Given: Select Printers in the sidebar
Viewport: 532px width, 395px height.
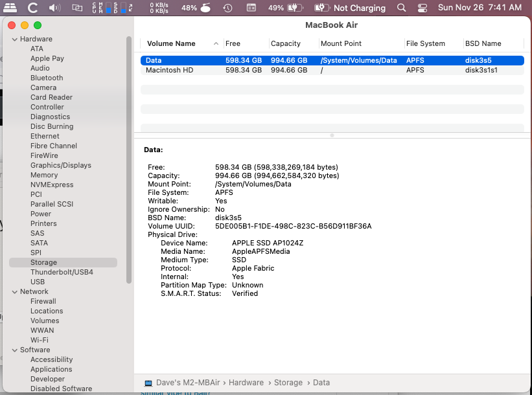Looking at the screenshot, I should pyautogui.click(x=43, y=224).
